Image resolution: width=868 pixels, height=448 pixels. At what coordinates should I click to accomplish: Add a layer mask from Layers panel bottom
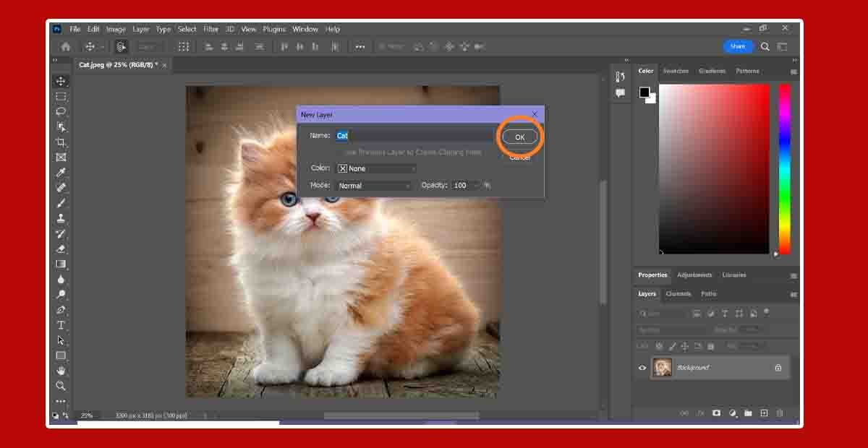[x=716, y=413]
